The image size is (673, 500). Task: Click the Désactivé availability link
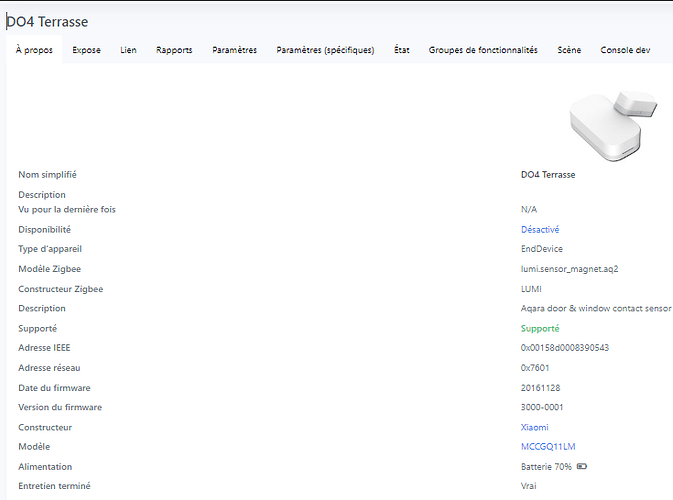click(540, 230)
